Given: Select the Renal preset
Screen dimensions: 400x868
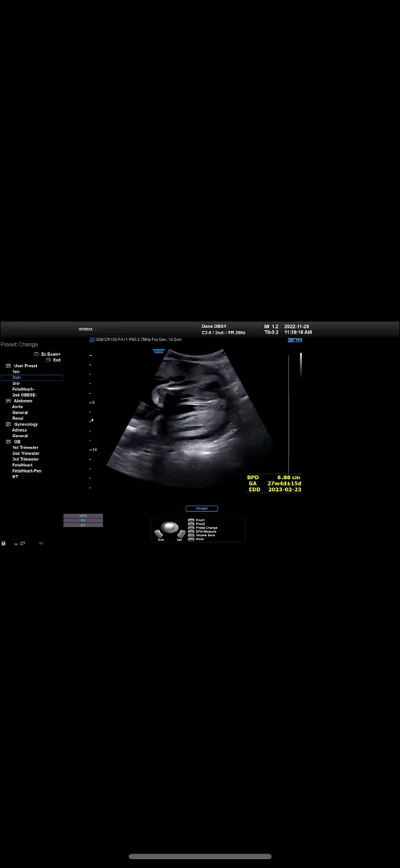Looking at the screenshot, I should point(18,419).
